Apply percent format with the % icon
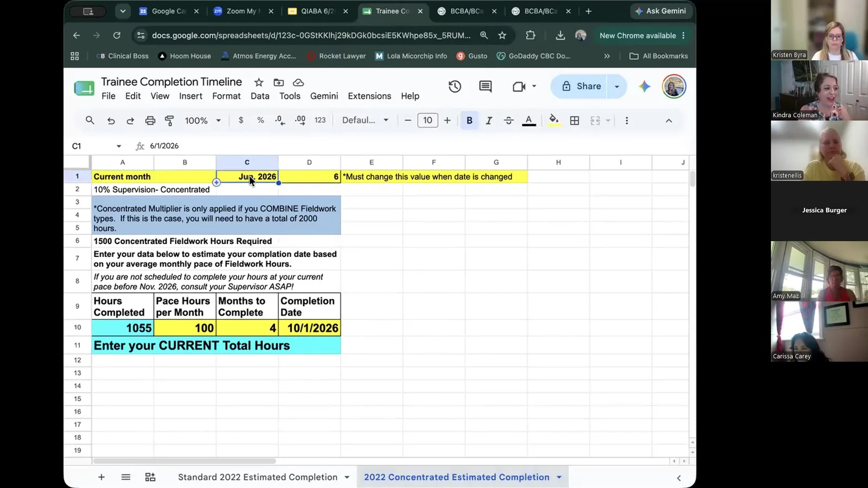 (260, 120)
